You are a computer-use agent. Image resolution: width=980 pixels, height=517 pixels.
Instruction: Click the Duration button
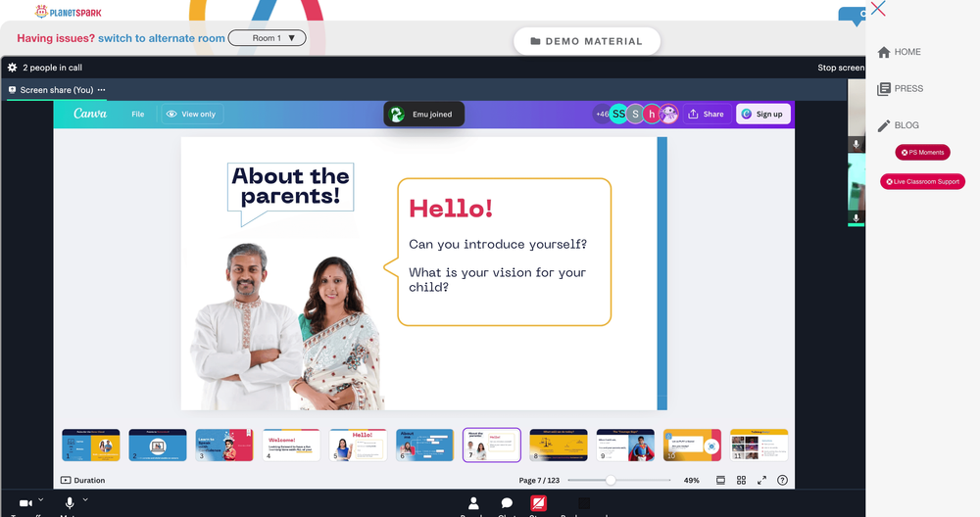pyautogui.click(x=82, y=480)
